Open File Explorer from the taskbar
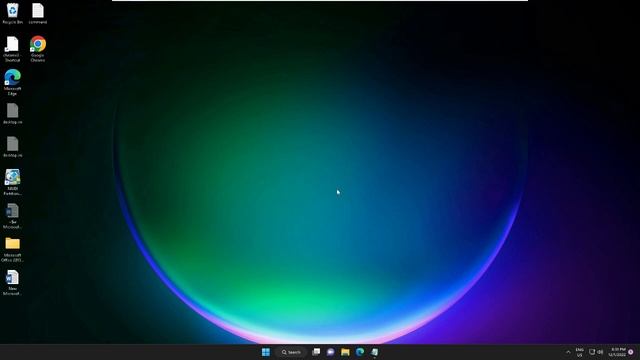 click(x=345, y=352)
